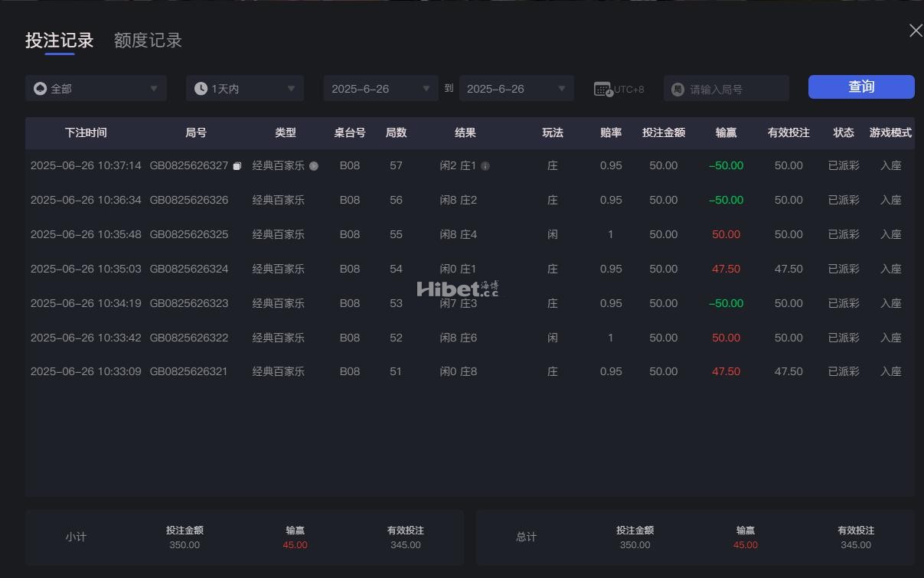Open the info icon next to 闲2 庄1
This screenshot has height=578, width=924.
pyautogui.click(x=486, y=165)
